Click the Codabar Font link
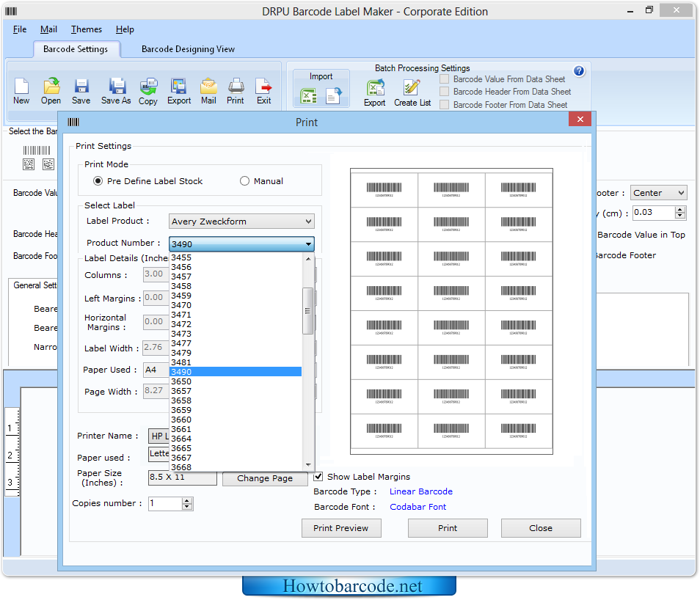The image size is (700, 600). pos(418,507)
